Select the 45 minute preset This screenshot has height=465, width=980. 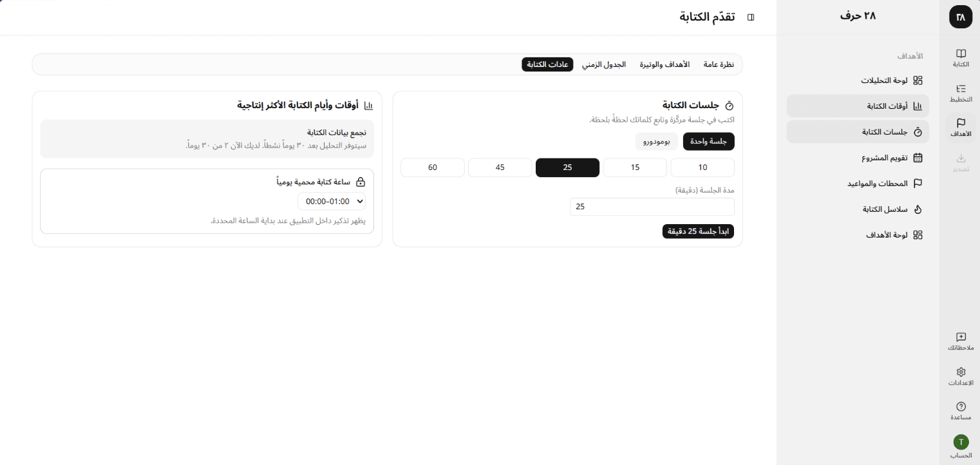click(x=500, y=167)
